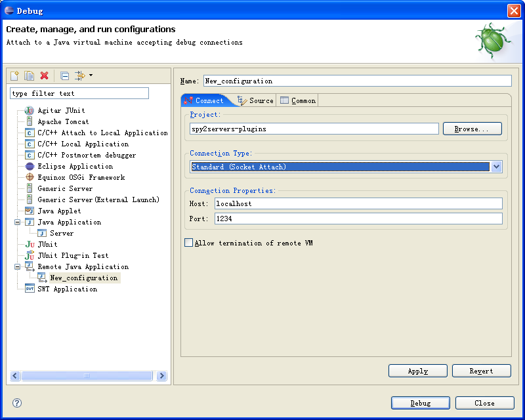Select the Apache Tomcat label in tree
The image size is (525, 420).
(63, 121)
